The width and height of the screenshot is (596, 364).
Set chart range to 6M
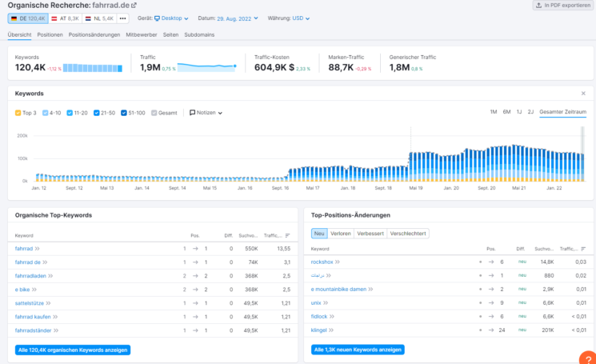506,112
